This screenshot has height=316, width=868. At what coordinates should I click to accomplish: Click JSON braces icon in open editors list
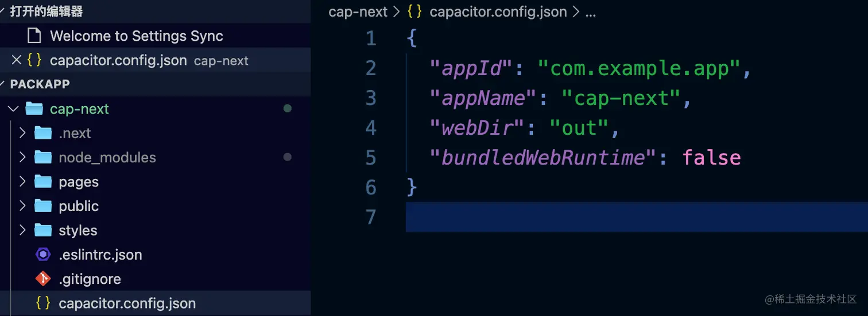tap(35, 60)
